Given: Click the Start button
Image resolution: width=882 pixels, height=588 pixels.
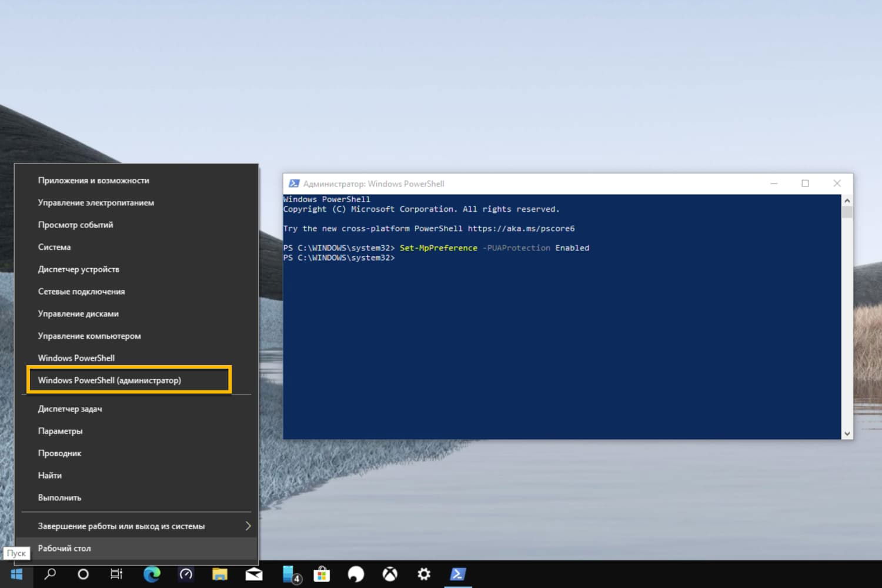Looking at the screenshot, I should tap(16, 573).
